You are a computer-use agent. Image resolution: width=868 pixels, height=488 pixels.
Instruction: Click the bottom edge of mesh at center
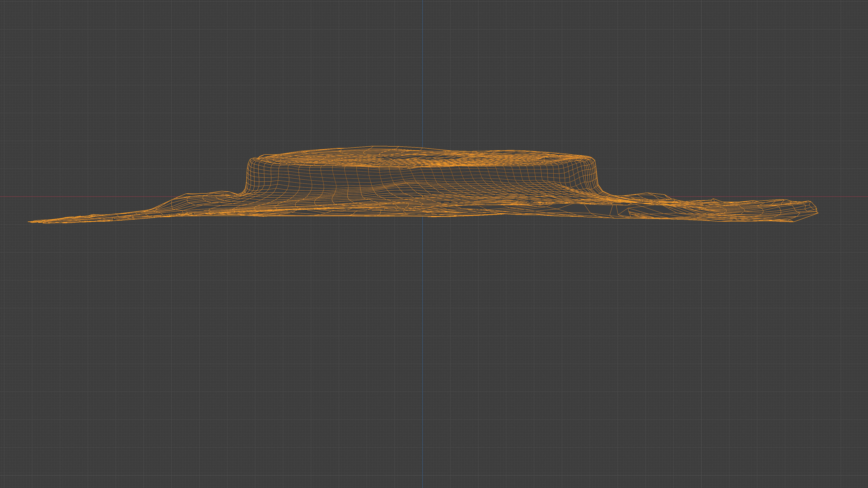[x=423, y=216]
